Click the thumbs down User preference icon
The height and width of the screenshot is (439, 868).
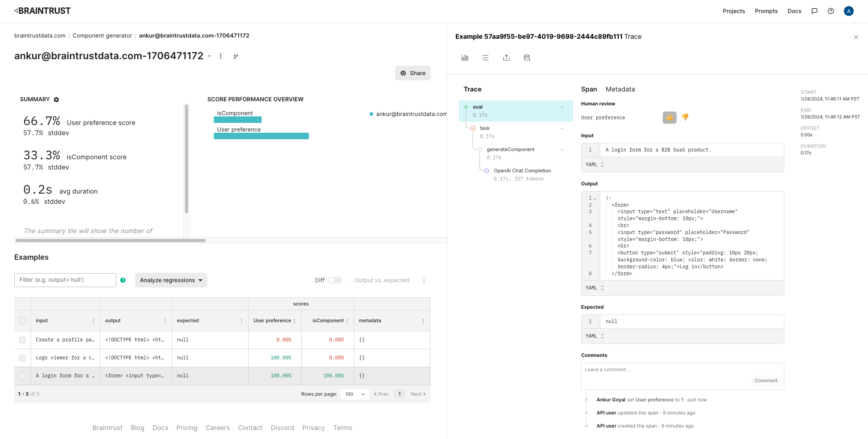(685, 117)
